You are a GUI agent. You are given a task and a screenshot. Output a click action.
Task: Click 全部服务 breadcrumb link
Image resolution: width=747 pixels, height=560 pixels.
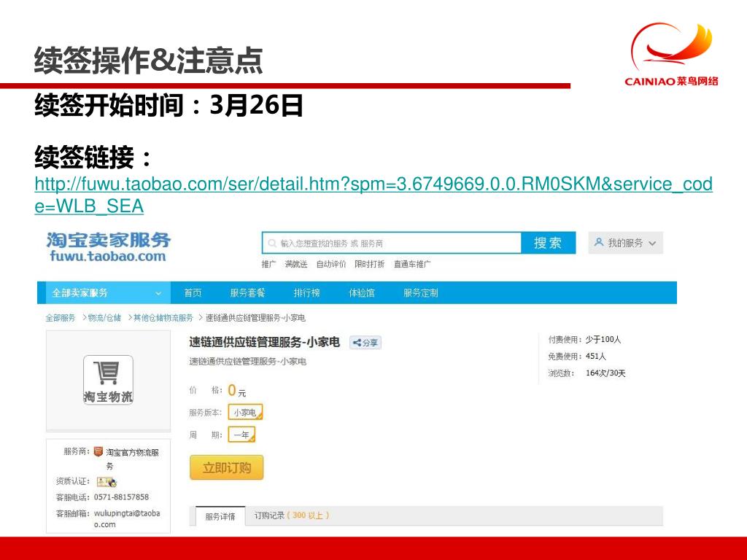[61, 318]
